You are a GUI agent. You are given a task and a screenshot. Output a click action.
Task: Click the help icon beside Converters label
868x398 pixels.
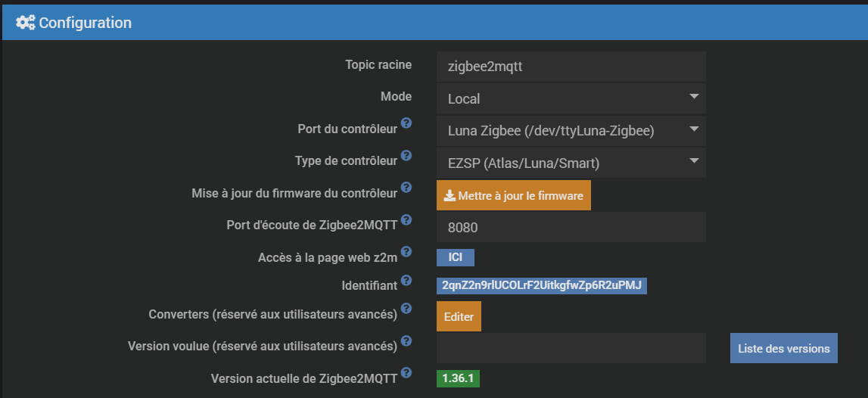pyautogui.click(x=406, y=308)
